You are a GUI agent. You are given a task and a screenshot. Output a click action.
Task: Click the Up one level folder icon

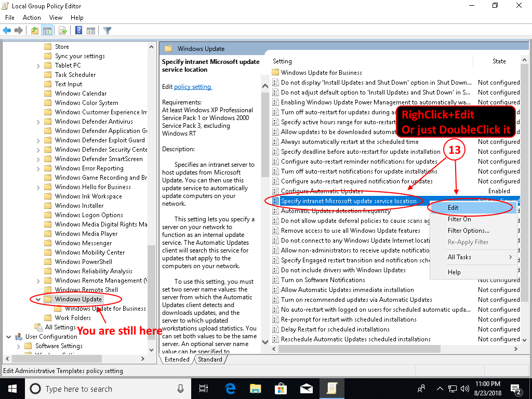[35, 31]
